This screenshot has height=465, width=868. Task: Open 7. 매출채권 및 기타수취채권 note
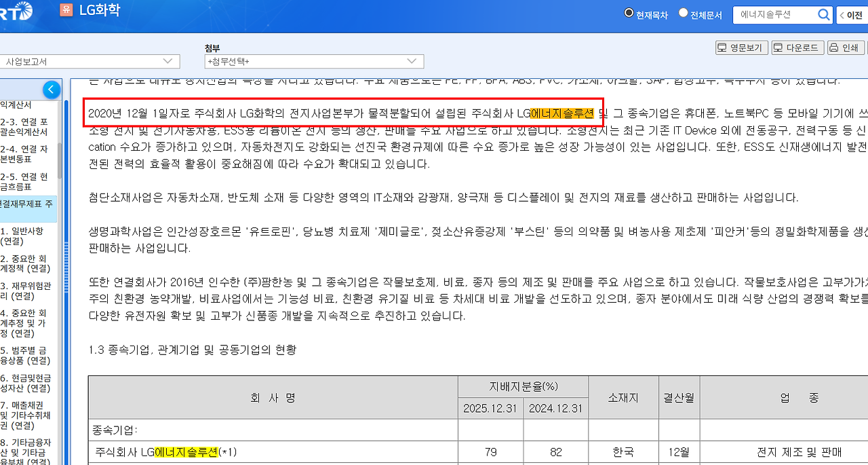click(x=25, y=415)
